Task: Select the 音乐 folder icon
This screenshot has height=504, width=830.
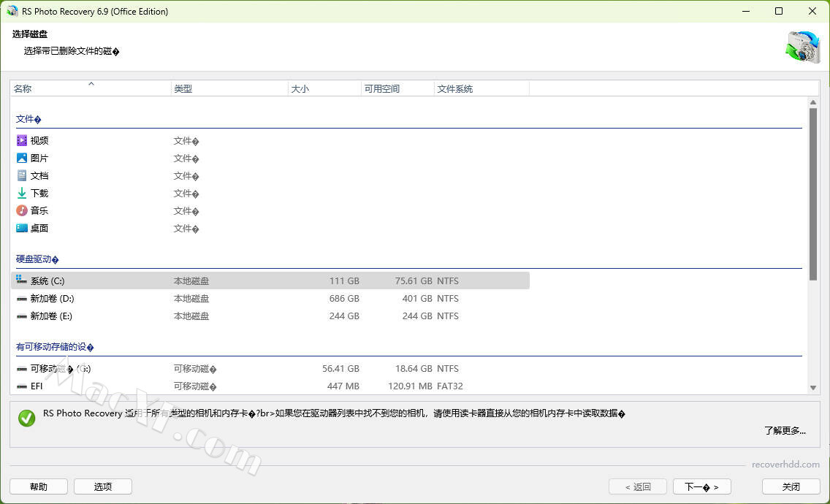Action: pyautogui.click(x=22, y=210)
